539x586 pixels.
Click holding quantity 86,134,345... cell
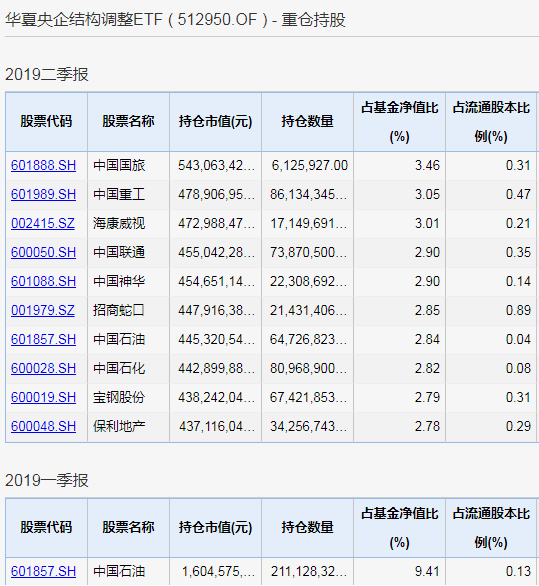pos(308,194)
